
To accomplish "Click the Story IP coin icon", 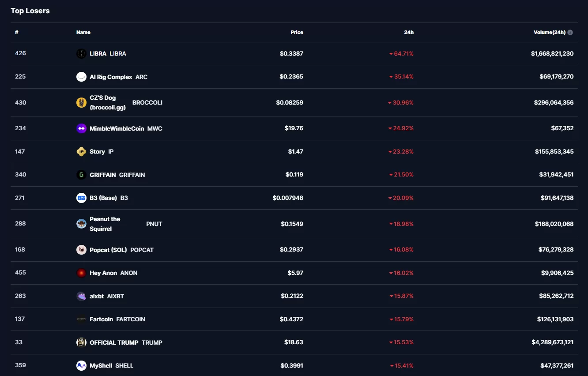I will pyautogui.click(x=81, y=152).
